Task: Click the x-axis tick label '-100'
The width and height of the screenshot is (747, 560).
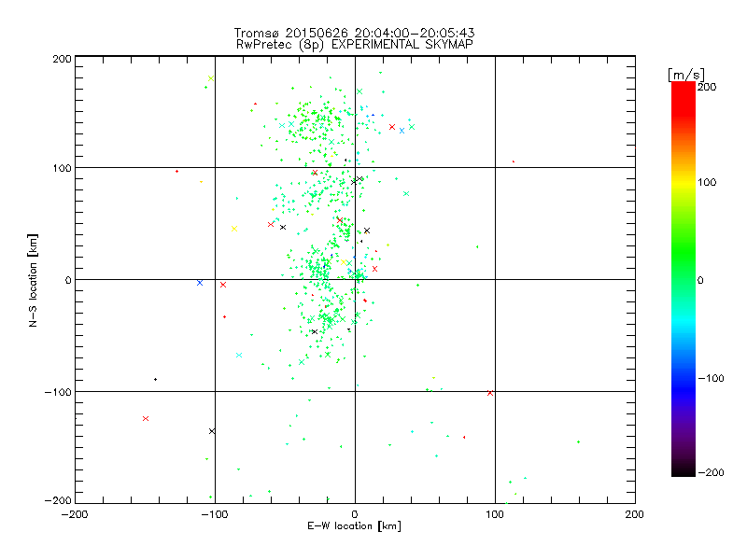Action: click(215, 514)
